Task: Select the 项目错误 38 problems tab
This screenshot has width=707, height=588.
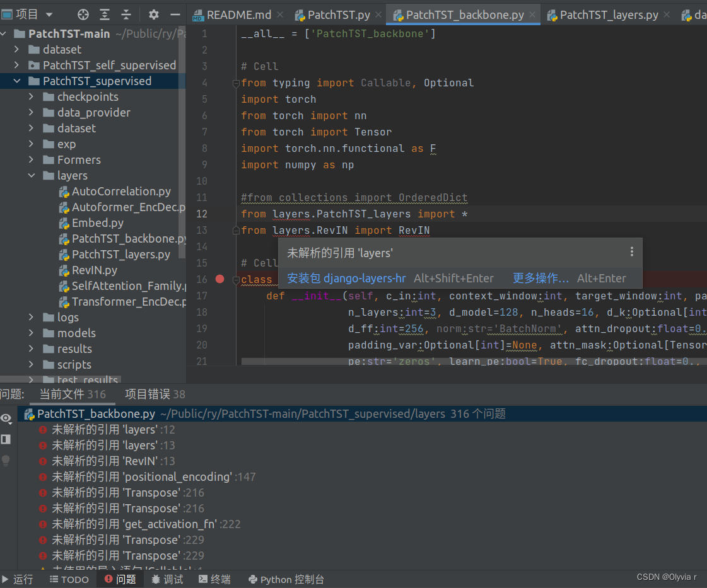Action: (155, 395)
